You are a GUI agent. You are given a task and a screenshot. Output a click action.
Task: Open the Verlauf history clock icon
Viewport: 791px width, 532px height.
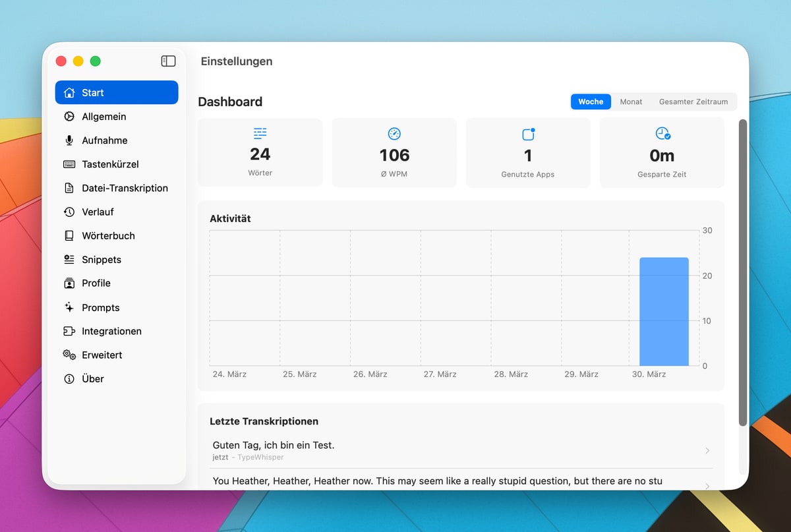[x=69, y=212]
